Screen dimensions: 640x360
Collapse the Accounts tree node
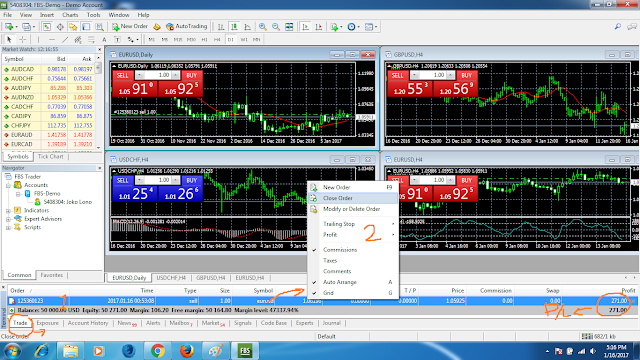point(8,185)
